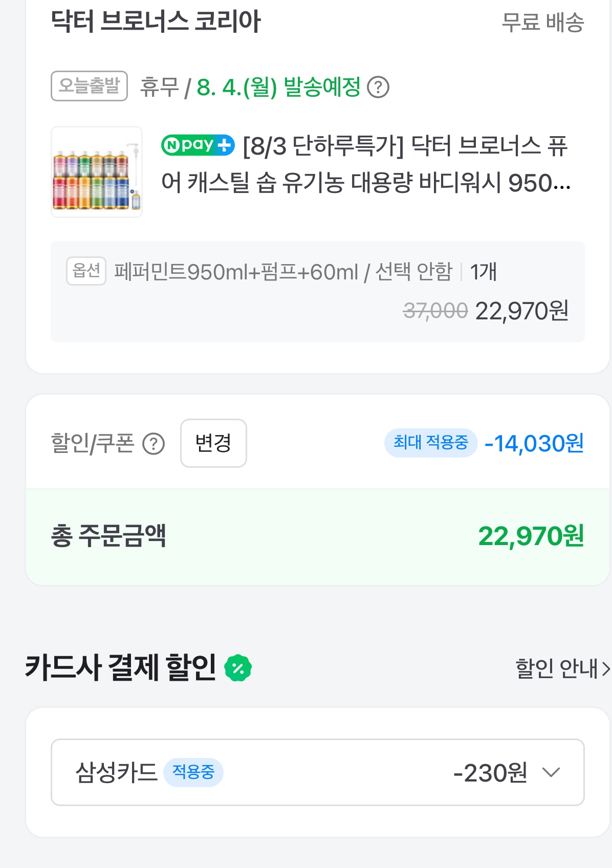Tap the green percent discount badge
The height and width of the screenshot is (868, 612).
(238, 668)
